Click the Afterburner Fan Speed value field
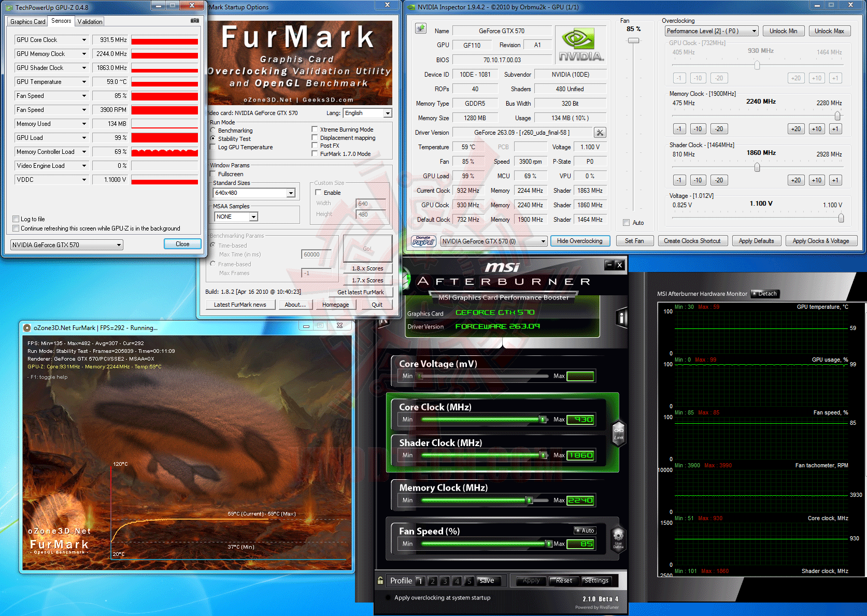 (580, 544)
